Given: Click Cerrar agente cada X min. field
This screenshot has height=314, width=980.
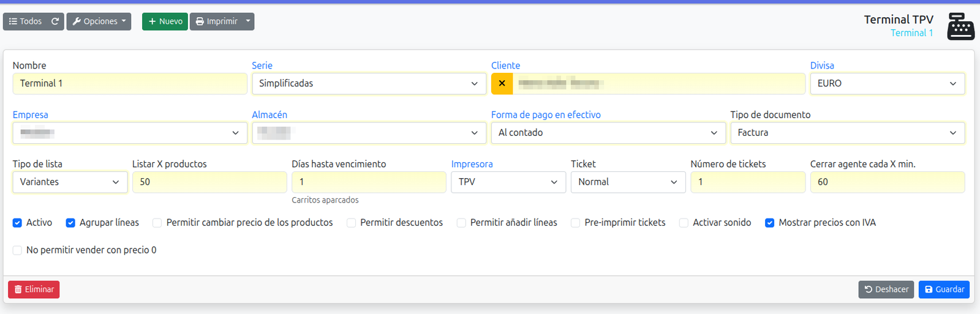Looking at the screenshot, I should [x=888, y=182].
